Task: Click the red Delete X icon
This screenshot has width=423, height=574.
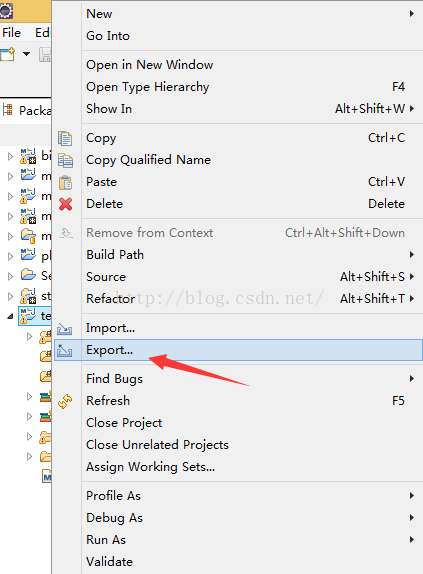Action: coord(65,204)
